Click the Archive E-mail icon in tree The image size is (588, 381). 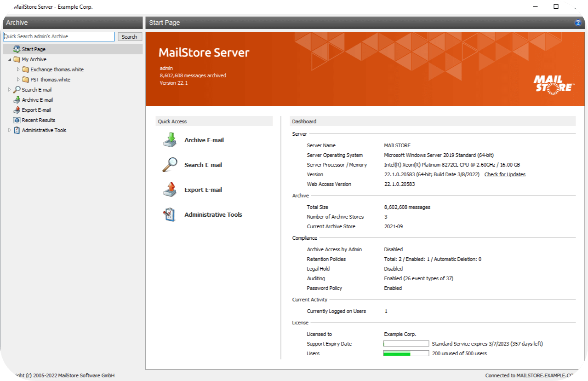click(x=17, y=100)
